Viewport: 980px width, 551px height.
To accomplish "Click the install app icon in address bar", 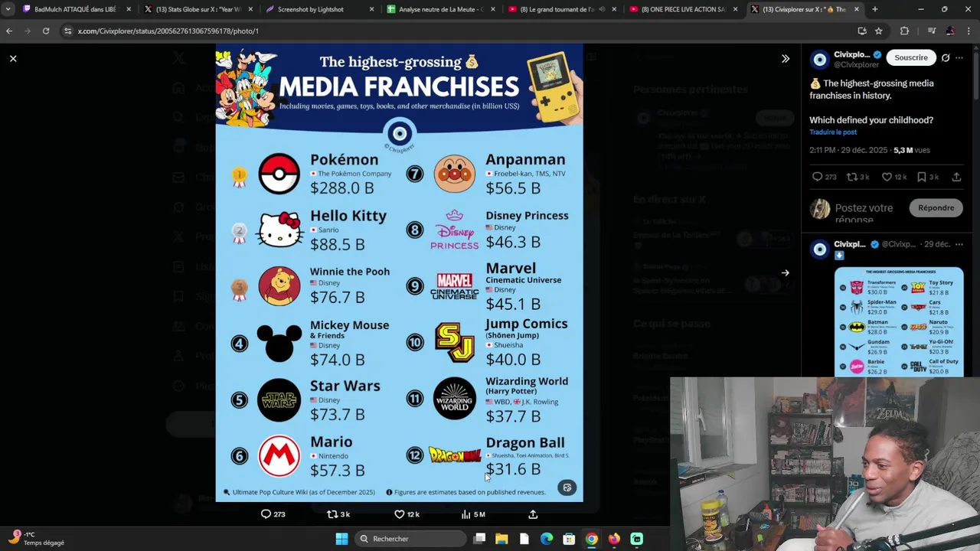I will [861, 31].
